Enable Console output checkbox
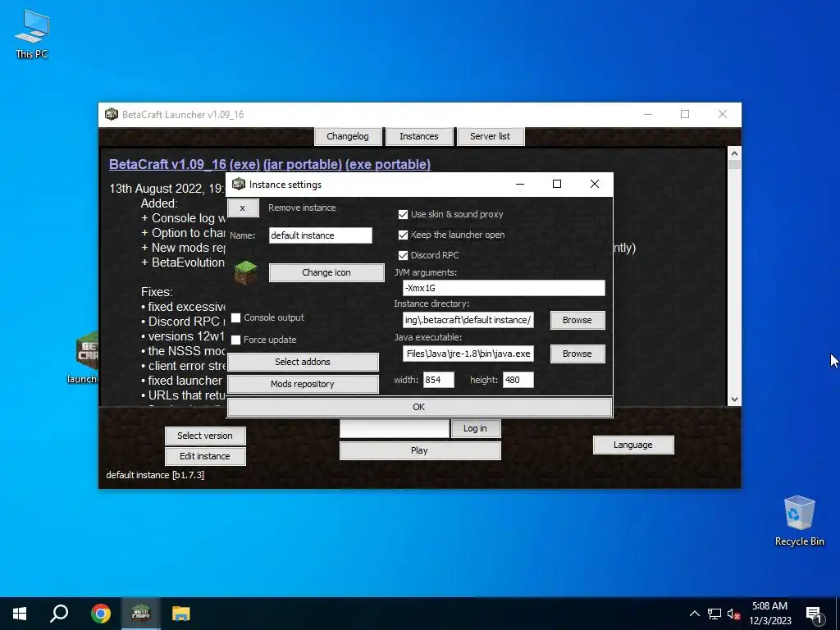This screenshot has height=630, width=840. pos(235,317)
